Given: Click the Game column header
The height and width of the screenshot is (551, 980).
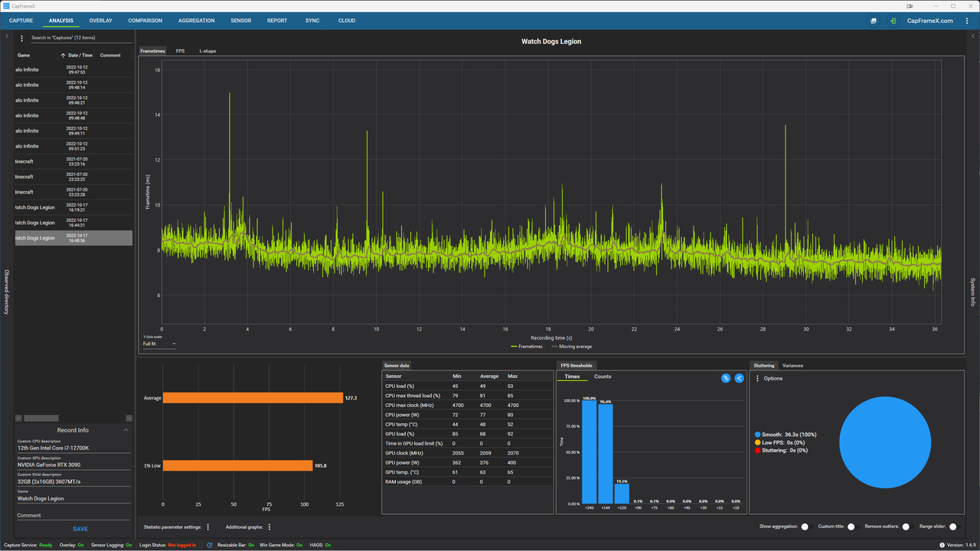Looking at the screenshot, I should pyautogui.click(x=24, y=55).
